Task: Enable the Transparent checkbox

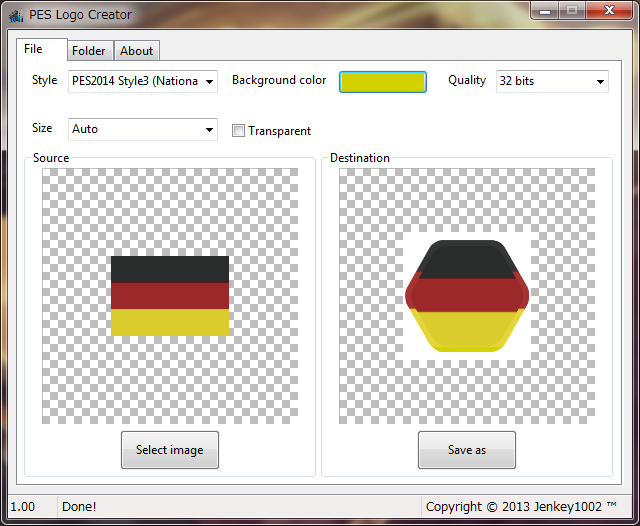Action: pos(238,131)
